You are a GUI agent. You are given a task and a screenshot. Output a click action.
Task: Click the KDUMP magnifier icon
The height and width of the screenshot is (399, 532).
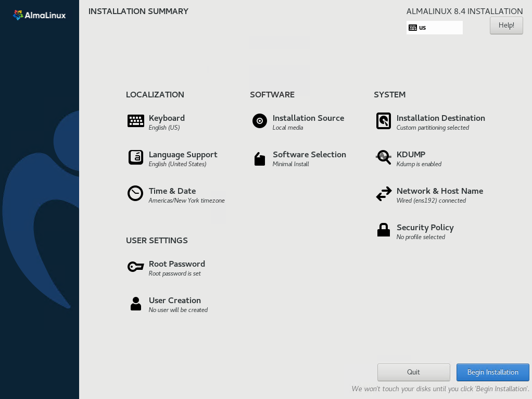(384, 157)
